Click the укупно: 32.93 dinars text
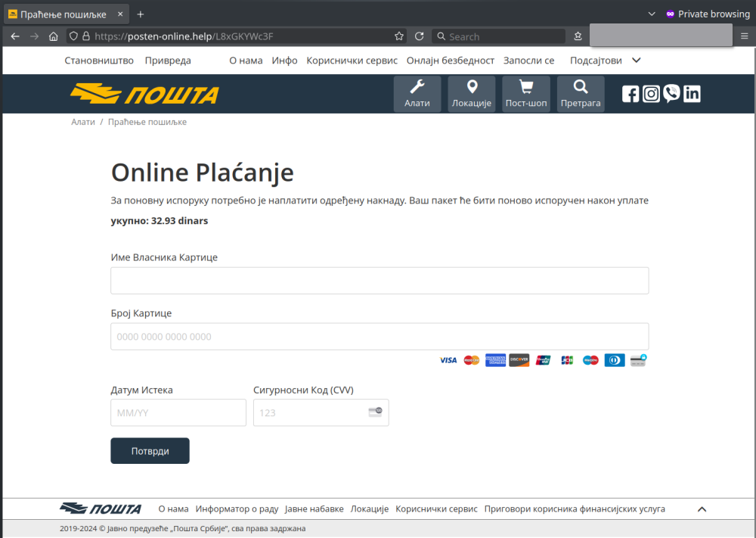 click(159, 220)
